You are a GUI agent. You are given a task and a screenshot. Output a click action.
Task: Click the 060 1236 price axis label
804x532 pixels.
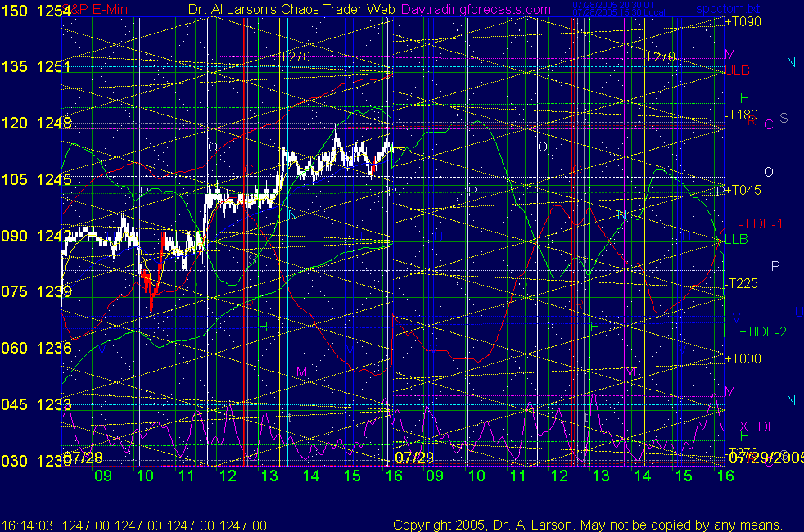coord(36,348)
